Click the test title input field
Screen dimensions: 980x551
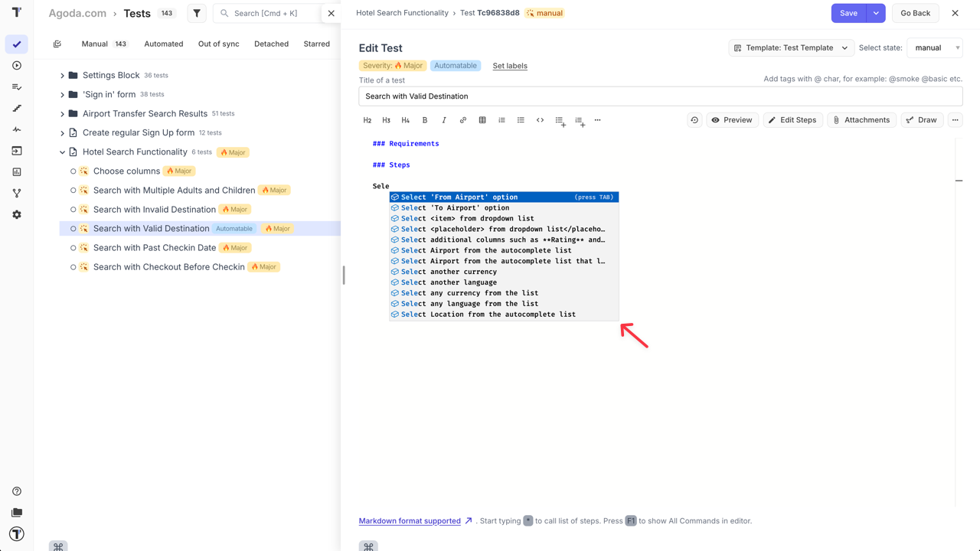pyautogui.click(x=660, y=96)
